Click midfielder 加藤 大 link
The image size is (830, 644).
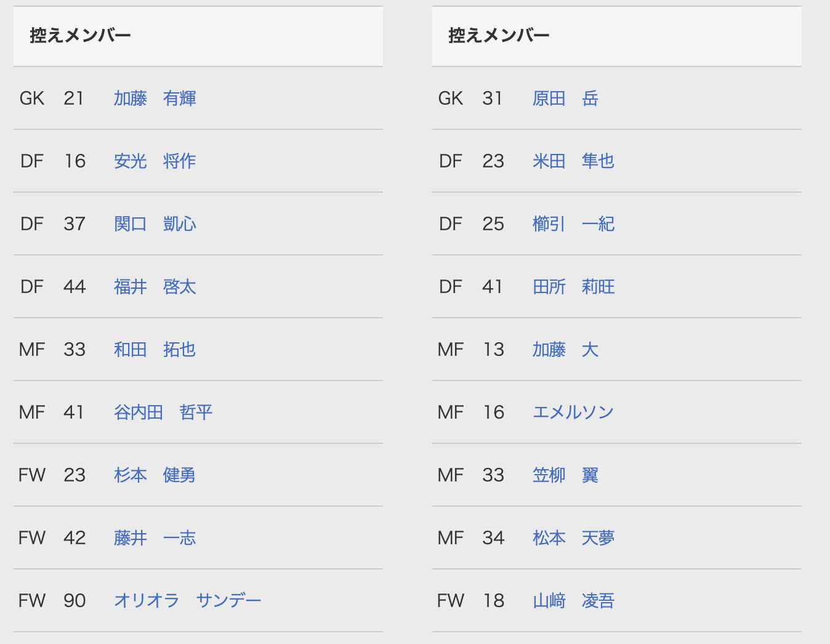click(565, 350)
